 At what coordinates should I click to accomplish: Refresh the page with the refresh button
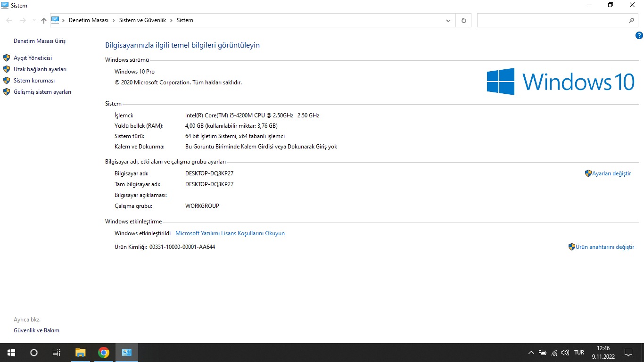464,20
